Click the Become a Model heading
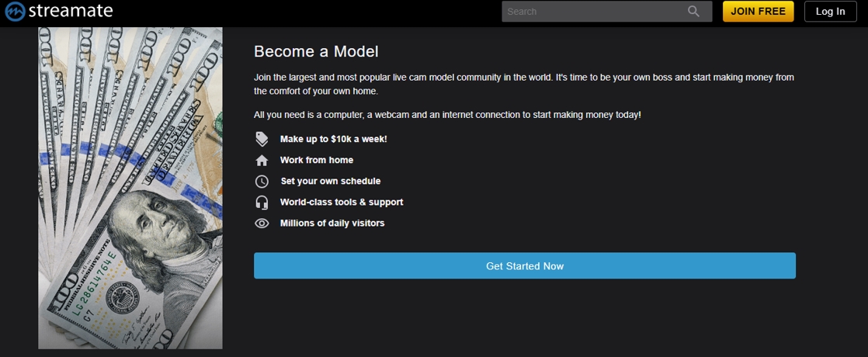This screenshot has width=868, height=357. (316, 52)
